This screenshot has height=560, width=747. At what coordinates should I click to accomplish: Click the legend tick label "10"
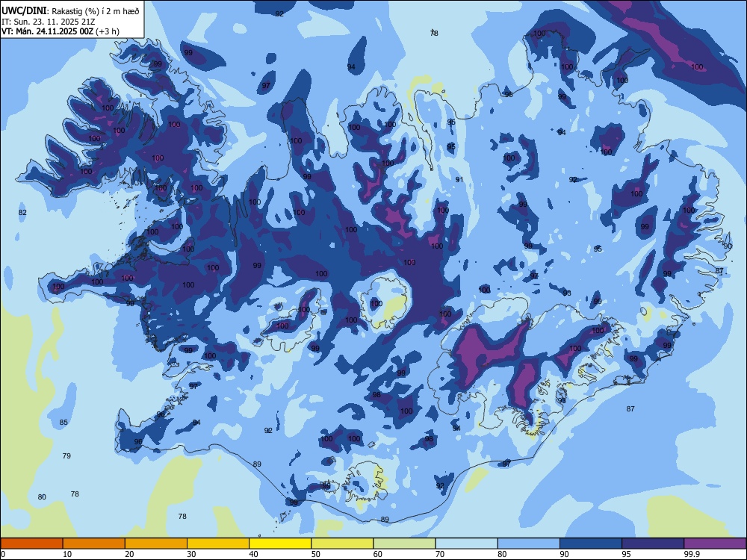(67, 554)
